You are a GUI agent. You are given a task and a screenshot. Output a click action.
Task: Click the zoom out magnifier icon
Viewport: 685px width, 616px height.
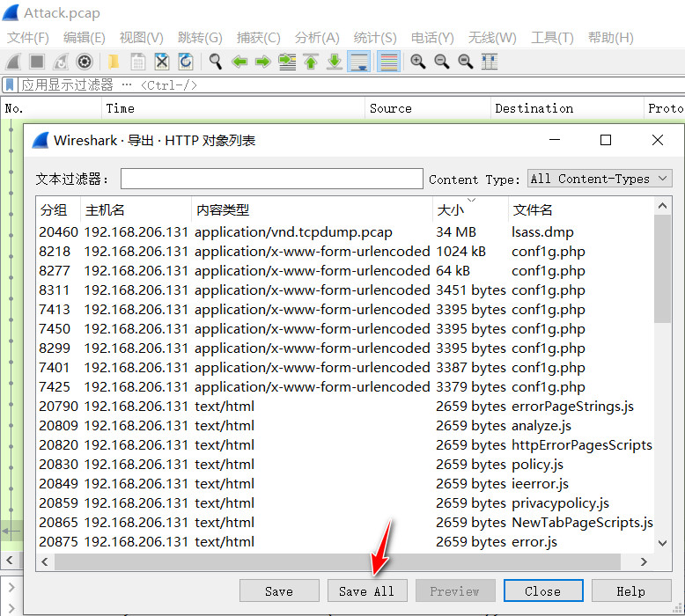pyautogui.click(x=442, y=62)
